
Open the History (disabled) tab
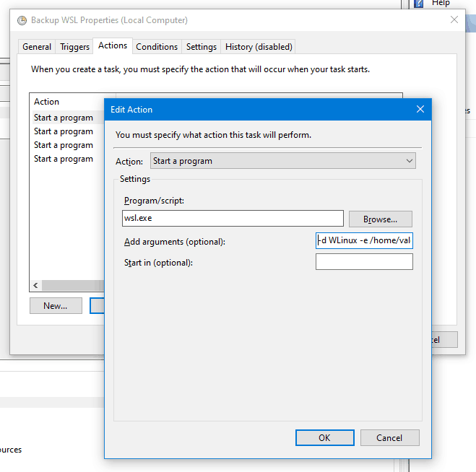(259, 47)
